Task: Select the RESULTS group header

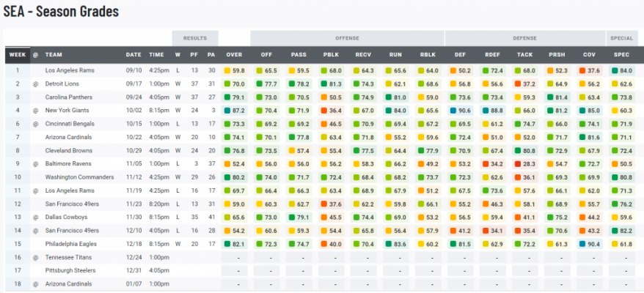Action: tap(195, 38)
